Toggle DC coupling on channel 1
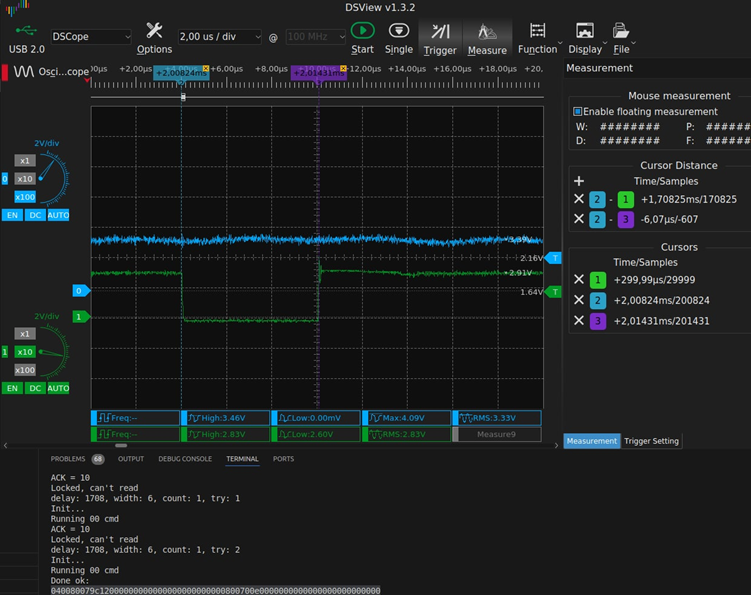This screenshot has width=751, height=595. pyautogui.click(x=35, y=388)
